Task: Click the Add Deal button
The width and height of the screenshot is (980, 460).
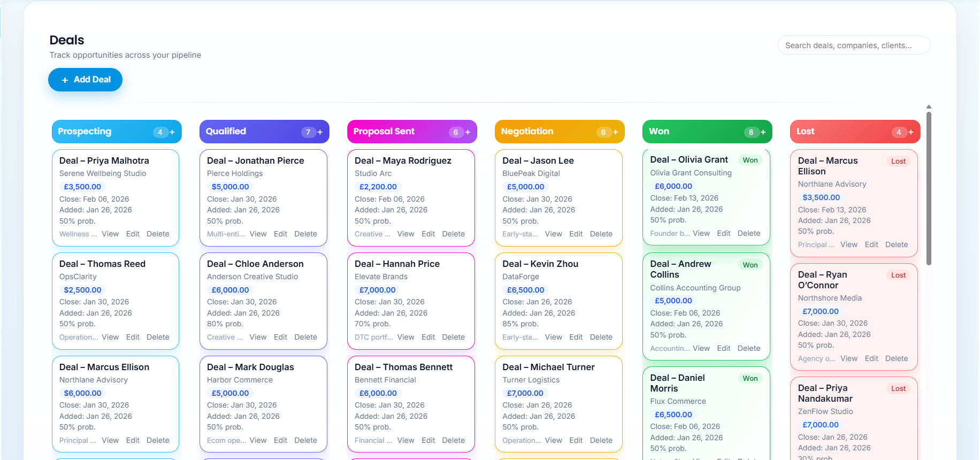Action: coord(86,80)
